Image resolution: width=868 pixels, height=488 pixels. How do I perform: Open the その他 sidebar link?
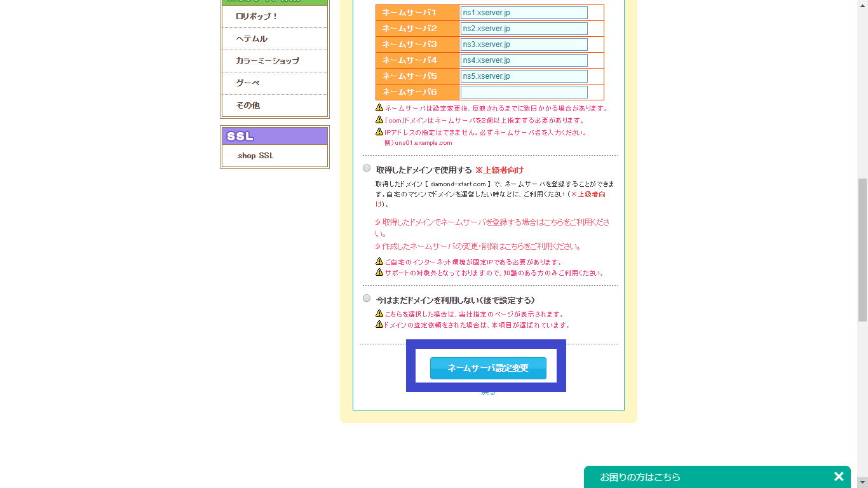248,105
